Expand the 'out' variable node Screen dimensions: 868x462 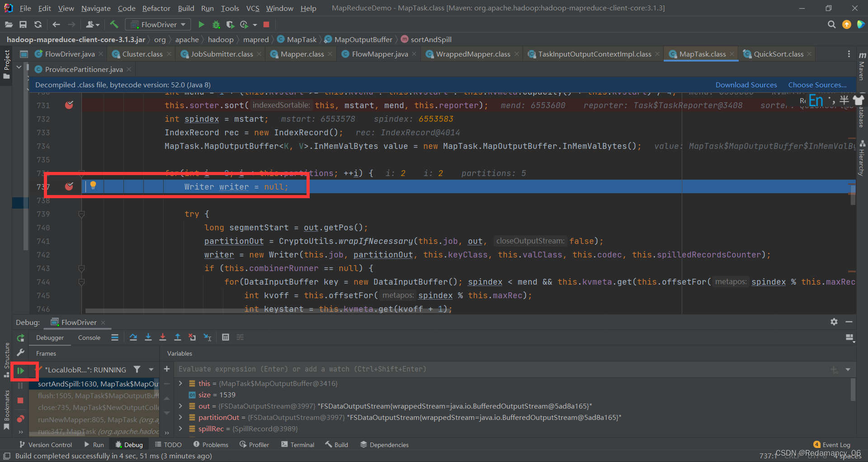click(x=181, y=406)
